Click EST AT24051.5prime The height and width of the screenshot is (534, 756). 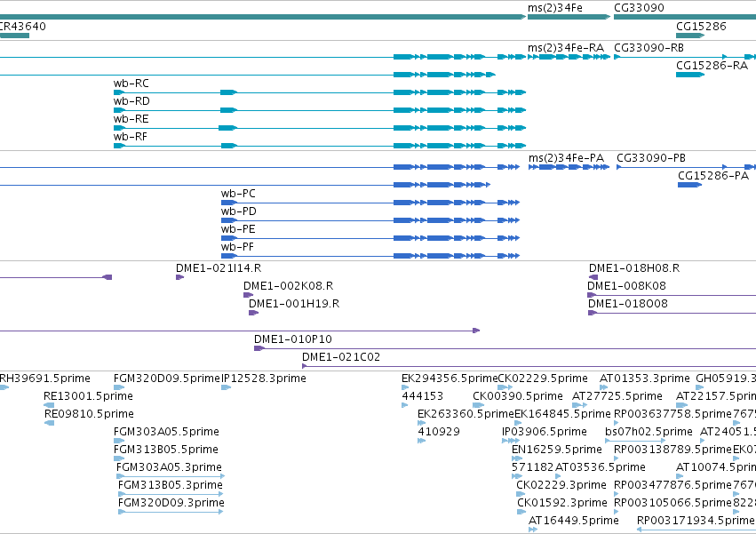tap(728, 432)
